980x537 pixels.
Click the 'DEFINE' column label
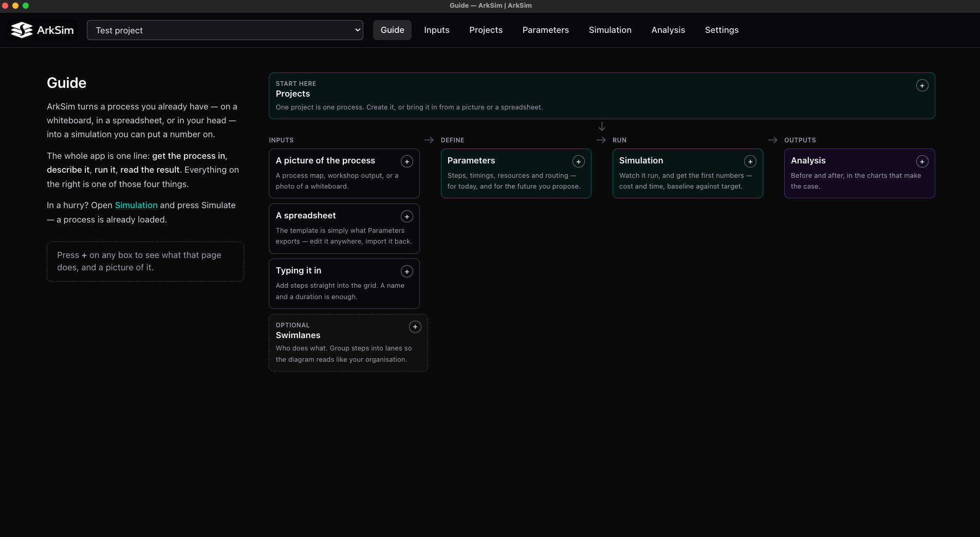click(452, 140)
